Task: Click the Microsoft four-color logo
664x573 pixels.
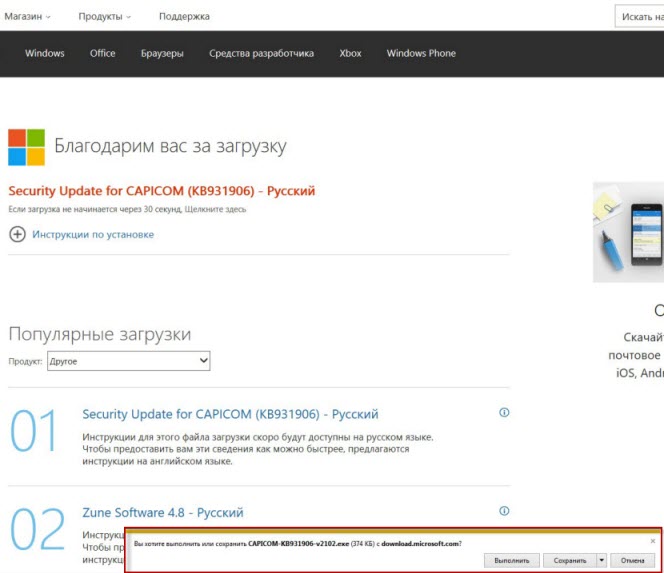Action: [26, 147]
